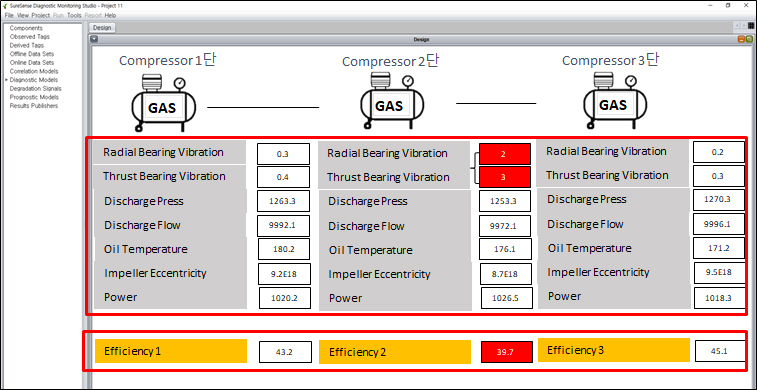This screenshot has width=757, height=390.
Task: Click the Compressor 1단 heading text
Action: [167, 60]
